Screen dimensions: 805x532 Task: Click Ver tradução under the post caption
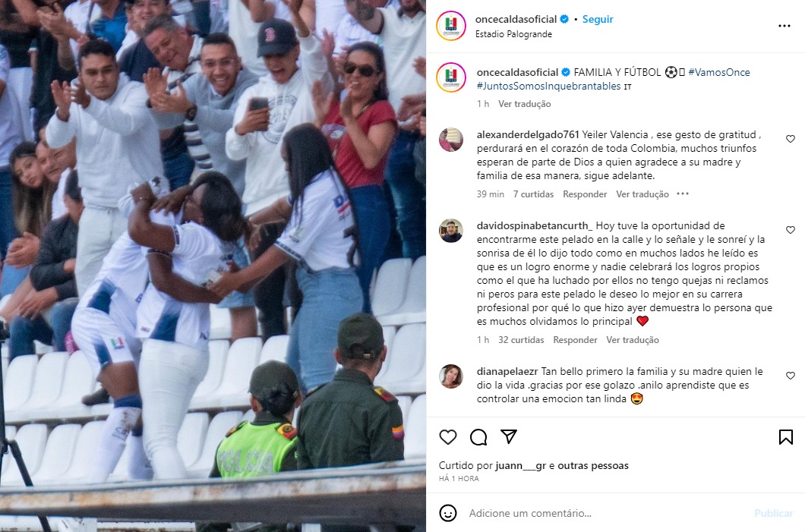pos(524,104)
